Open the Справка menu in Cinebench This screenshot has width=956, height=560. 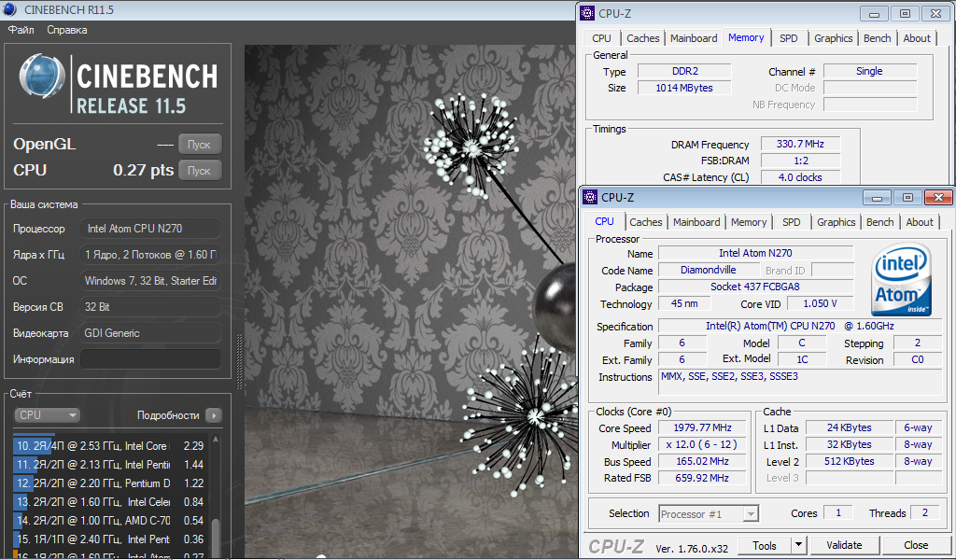point(67,30)
